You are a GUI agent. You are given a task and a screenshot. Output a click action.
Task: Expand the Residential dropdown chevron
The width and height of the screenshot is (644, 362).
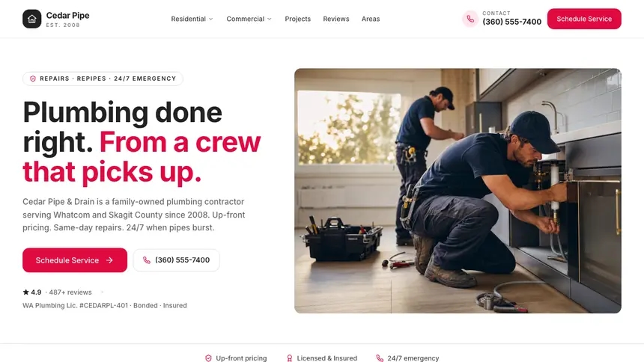pyautogui.click(x=210, y=19)
